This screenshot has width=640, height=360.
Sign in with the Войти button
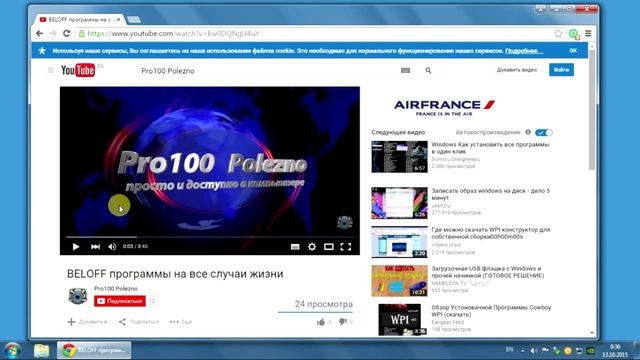click(x=561, y=70)
